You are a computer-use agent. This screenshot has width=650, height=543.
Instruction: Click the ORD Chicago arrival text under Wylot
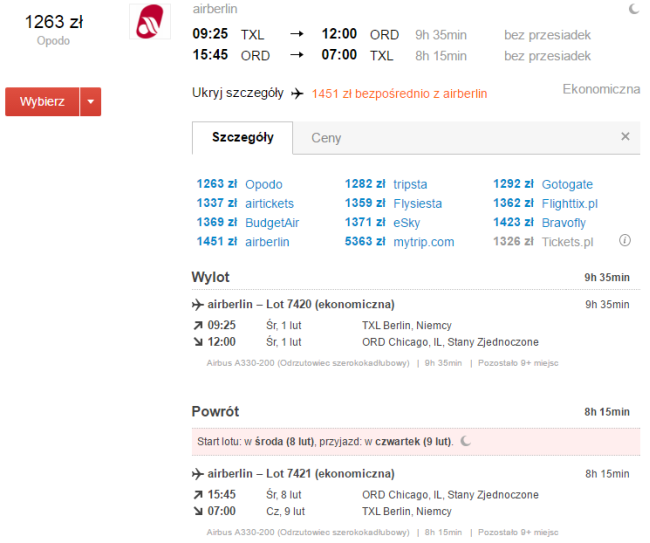pos(450,342)
